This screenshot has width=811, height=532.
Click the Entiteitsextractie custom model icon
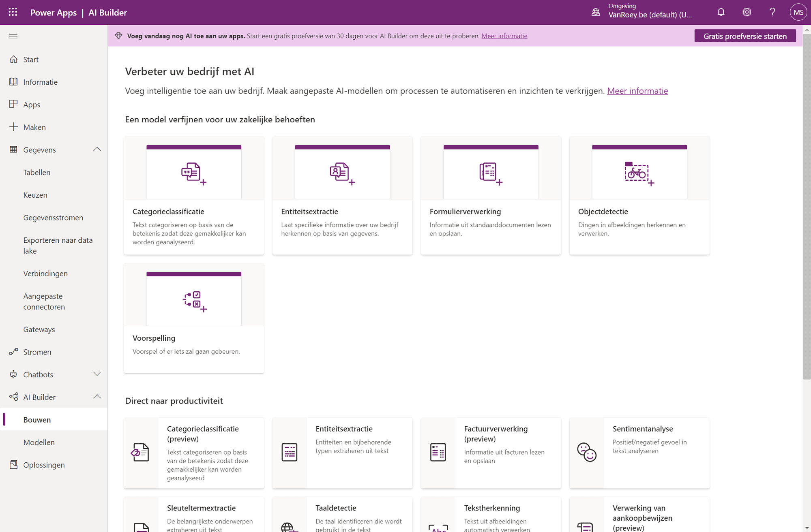coord(342,174)
